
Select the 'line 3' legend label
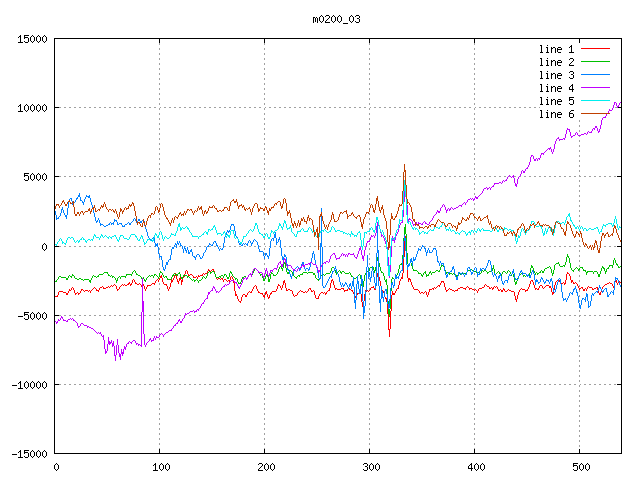click(556, 75)
